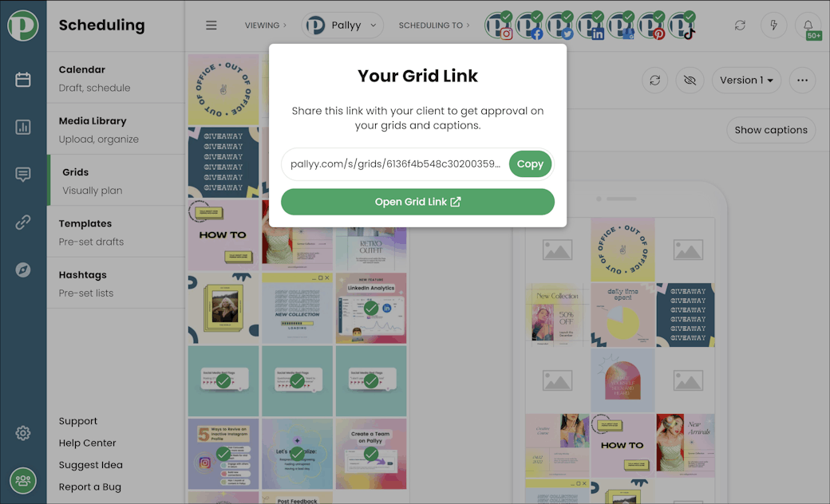Click the New Collection 50% OFF preview post
Screen dimensions: 830x504
point(557,315)
